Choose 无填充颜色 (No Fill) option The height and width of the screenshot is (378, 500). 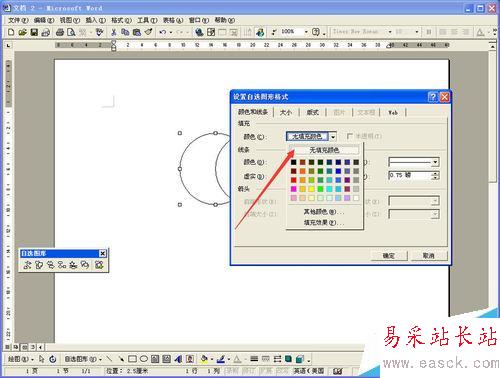324,150
